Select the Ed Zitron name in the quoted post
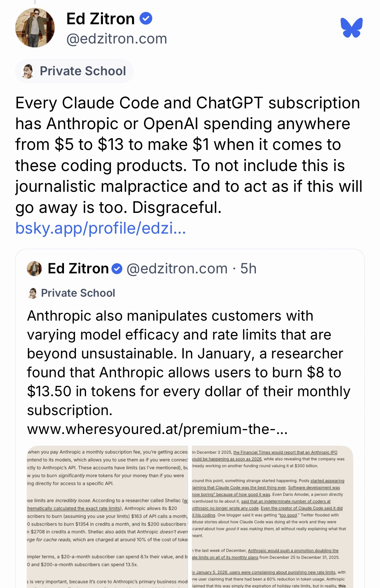The image size is (380, 588). coord(78,269)
